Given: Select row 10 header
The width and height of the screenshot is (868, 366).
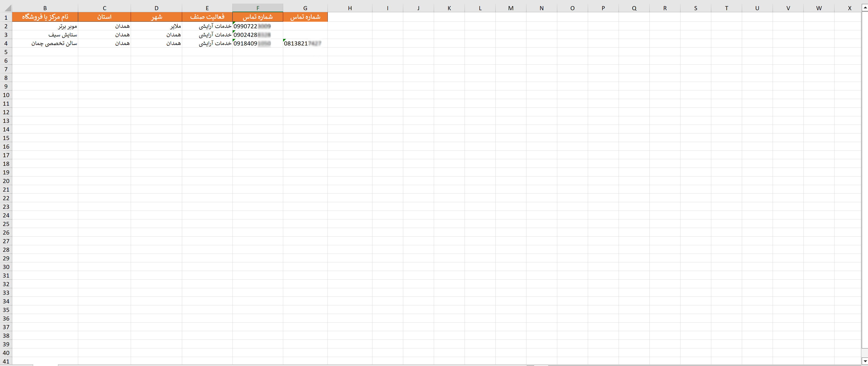Looking at the screenshot, I should click(6, 95).
